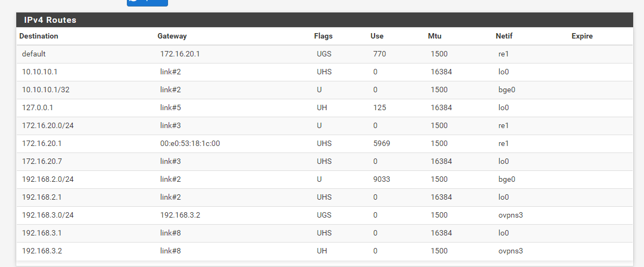The height and width of the screenshot is (267, 644).
Task: Select the Netif column header
Action: click(x=504, y=36)
